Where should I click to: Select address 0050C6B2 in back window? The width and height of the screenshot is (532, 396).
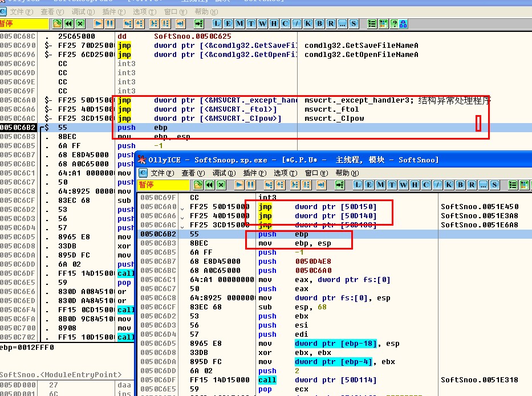pyautogui.click(x=18, y=128)
